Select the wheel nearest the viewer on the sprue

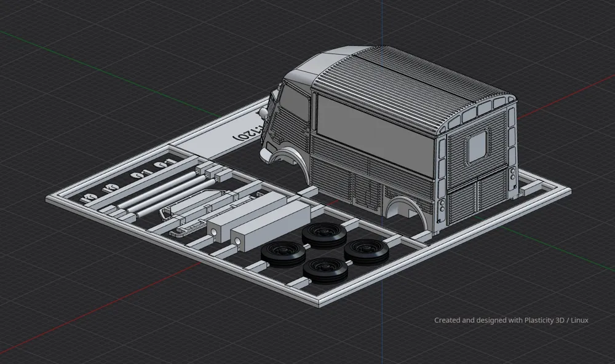tap(325, 271)
